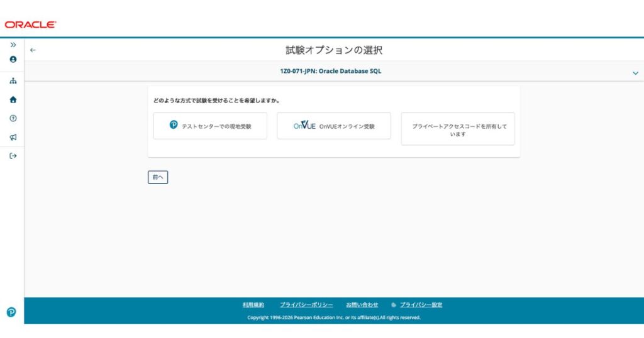Open the user profile icon in sidebar
Image resolution: width=644 pixels, height=338 pixels.
point(13,60)
